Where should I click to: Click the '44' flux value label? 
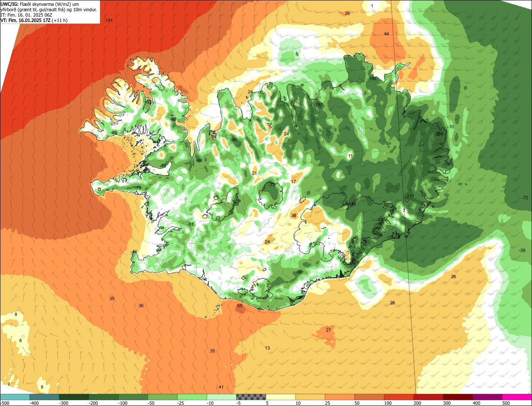pos(387,34)
